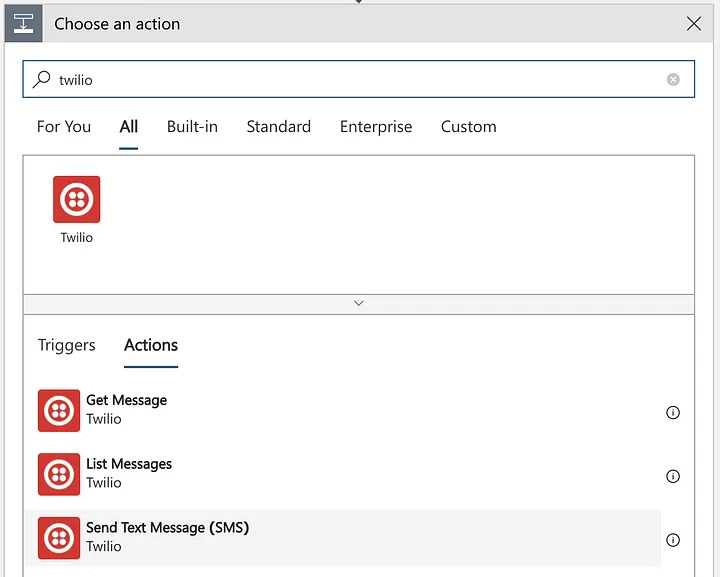The height and width of the screenshot is (577, 720).
Task: Select the Built-in tab
Action: pos(192,127)
